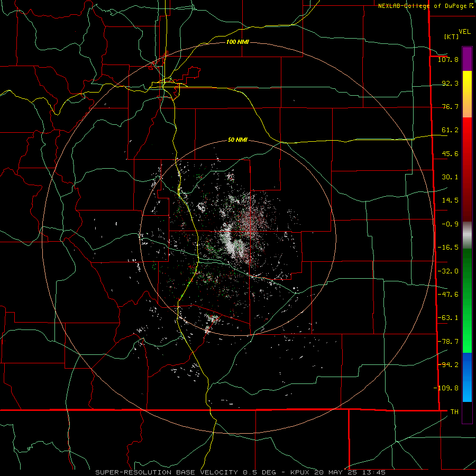Click the 30.1 legend value
This screenshot has height=476, width=476.
pos(450,177)
